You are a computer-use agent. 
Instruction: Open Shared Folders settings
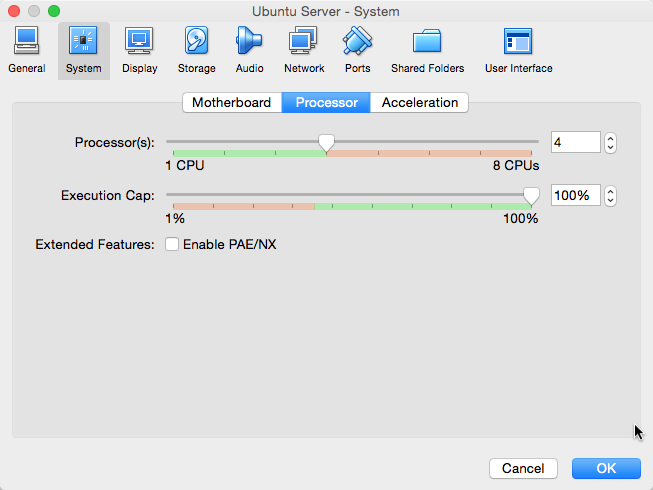pos(427,50)
